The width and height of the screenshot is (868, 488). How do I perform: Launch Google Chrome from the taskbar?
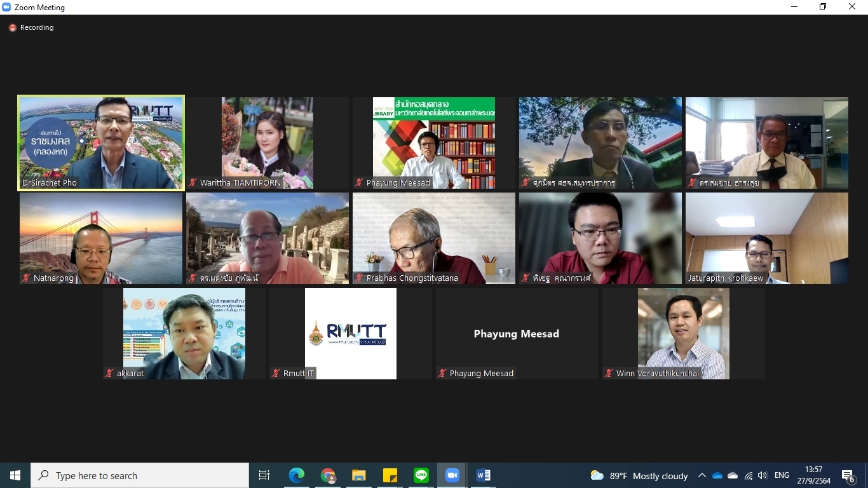point(328,475)
